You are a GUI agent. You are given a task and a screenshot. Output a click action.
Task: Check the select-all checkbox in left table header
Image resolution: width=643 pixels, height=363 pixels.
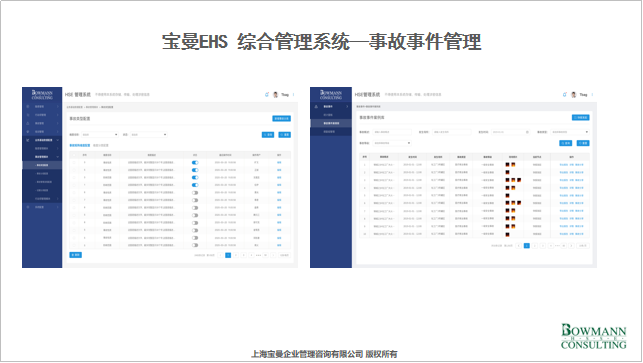pyautogui.click(x=74, y=155)
